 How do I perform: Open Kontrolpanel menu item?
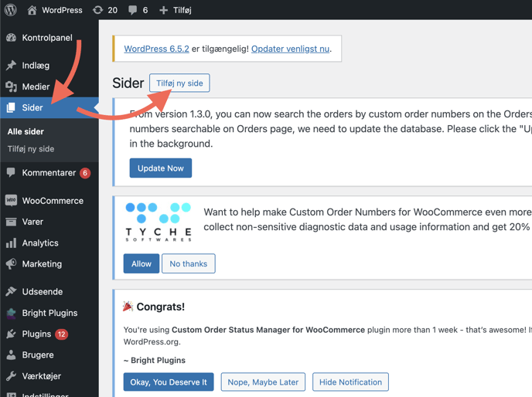[x=47, y=38]
